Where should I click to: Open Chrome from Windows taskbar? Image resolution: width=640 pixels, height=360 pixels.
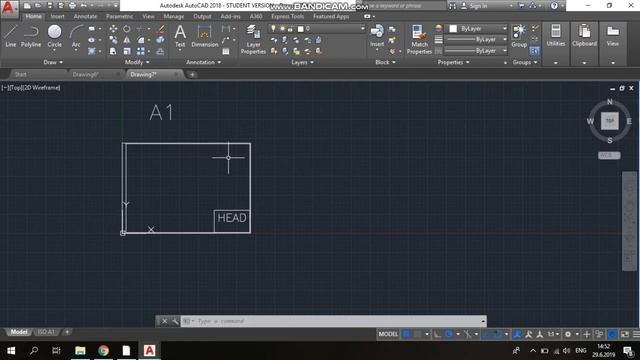(103, 351)
